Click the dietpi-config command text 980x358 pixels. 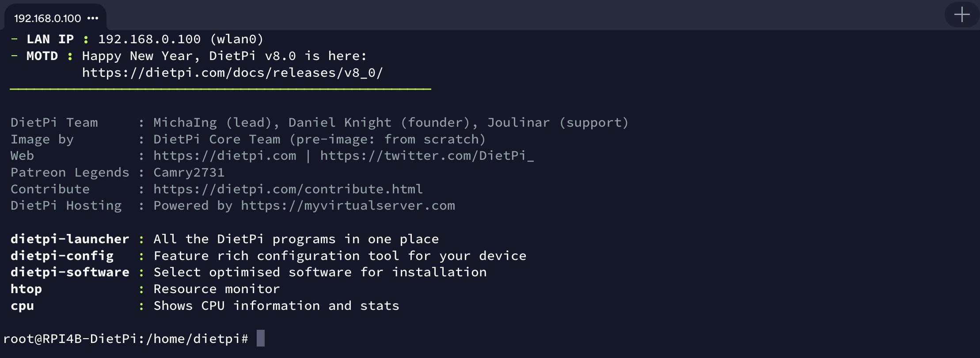[x=62, y=256]
